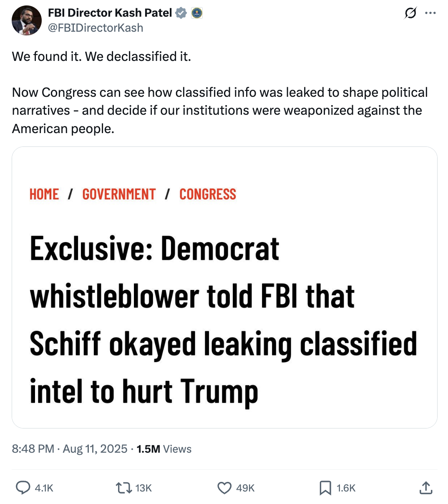This screenshot has width=448, height=504.
Task: Click the blue verified checkmark badge
Action: 181,13
